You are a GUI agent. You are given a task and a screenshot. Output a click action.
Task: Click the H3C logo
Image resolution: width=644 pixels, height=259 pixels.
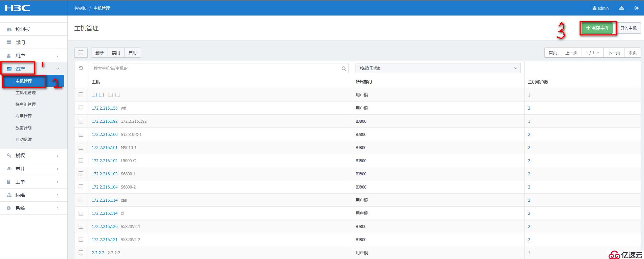(x=17, y=8)
